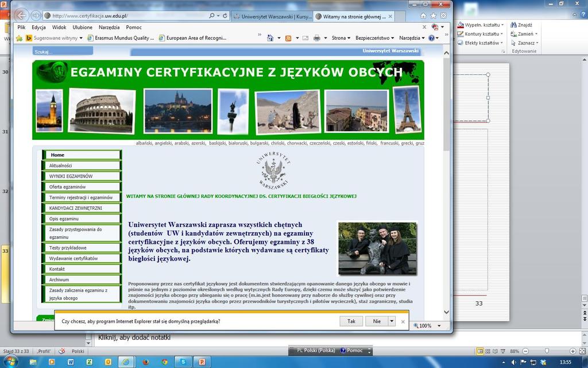Click the command bar Home page icon

pos(270,38)
